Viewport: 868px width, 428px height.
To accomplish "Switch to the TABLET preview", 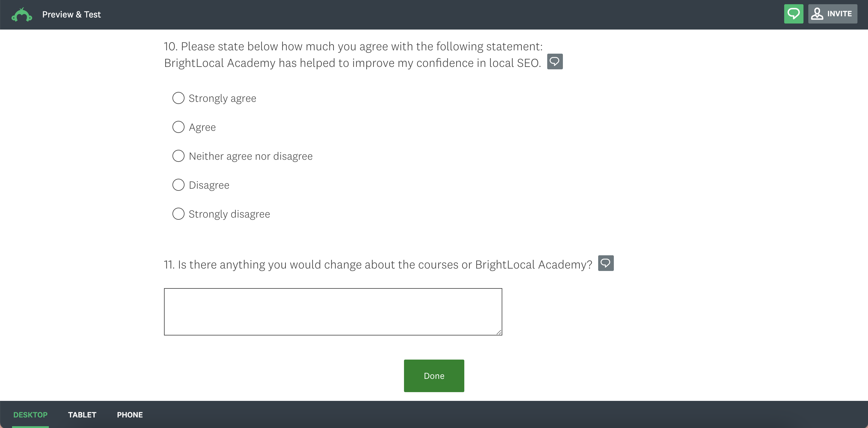I will pyautogui.click(x=82, y=415).
